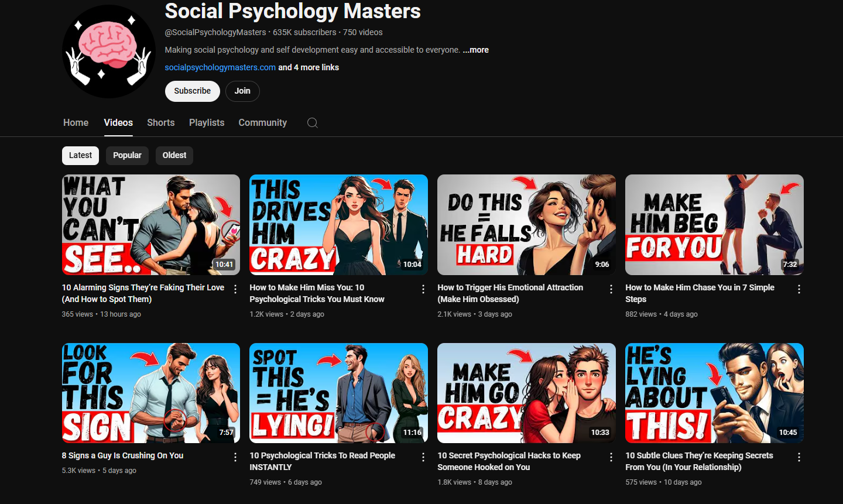
Task: Click the 1.2K views text
Action: coord(266,314)
